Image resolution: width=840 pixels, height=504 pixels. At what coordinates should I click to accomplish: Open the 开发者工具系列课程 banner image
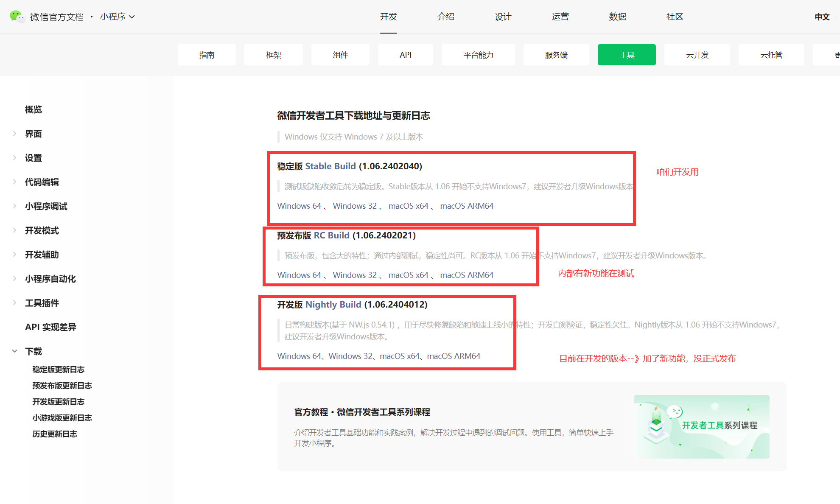(702, 426)
